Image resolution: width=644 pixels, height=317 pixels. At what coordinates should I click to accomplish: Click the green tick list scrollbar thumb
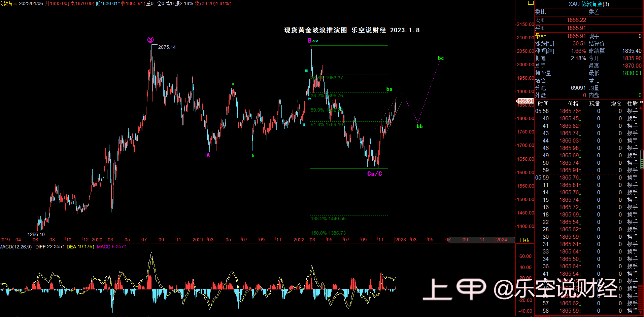(x=642, y=160)
